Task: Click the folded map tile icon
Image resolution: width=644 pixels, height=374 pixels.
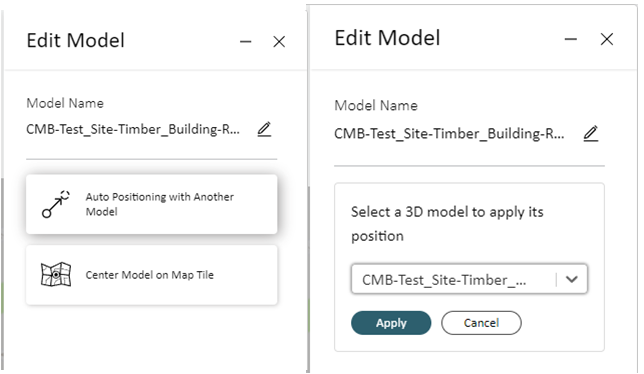Action: tap(56, 274)
